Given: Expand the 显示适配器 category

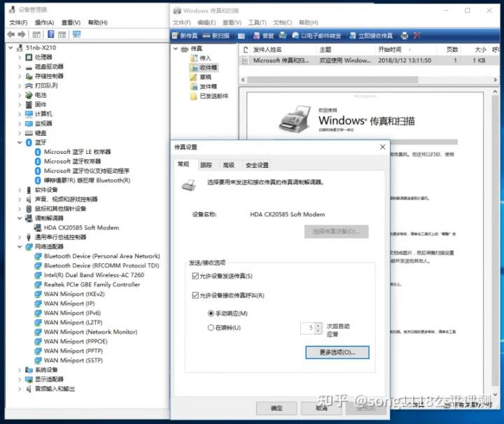Looking at the screenshot, I should [x=20, y=379].
